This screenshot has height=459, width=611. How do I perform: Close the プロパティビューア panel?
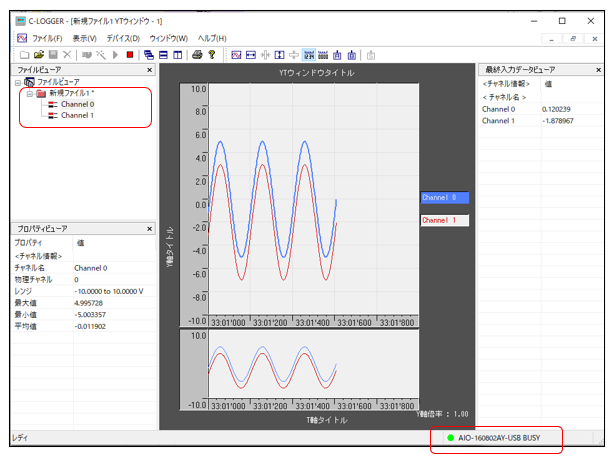pyautogui.click(x=150, y=228)
